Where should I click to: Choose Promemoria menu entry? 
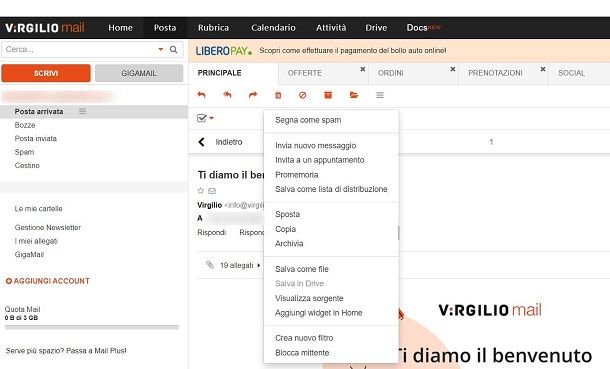[x=296, y=175]
